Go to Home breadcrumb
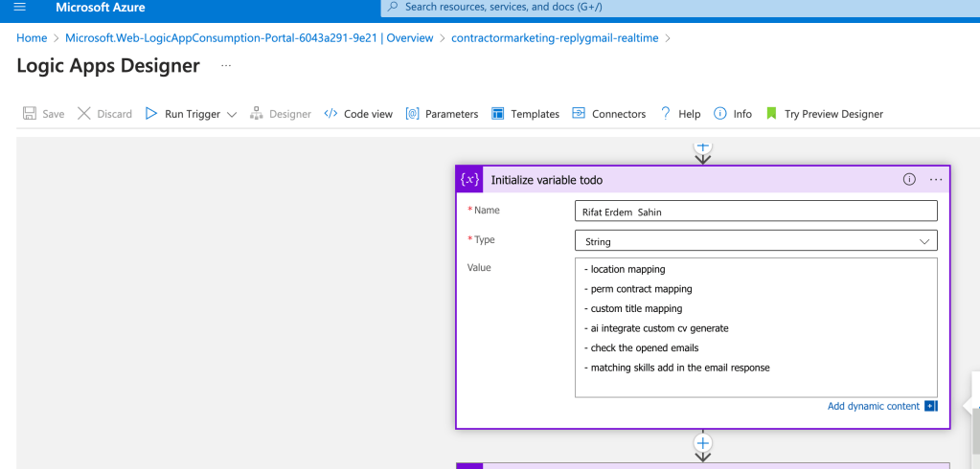980x469 pixels. [x=32, y=37]
